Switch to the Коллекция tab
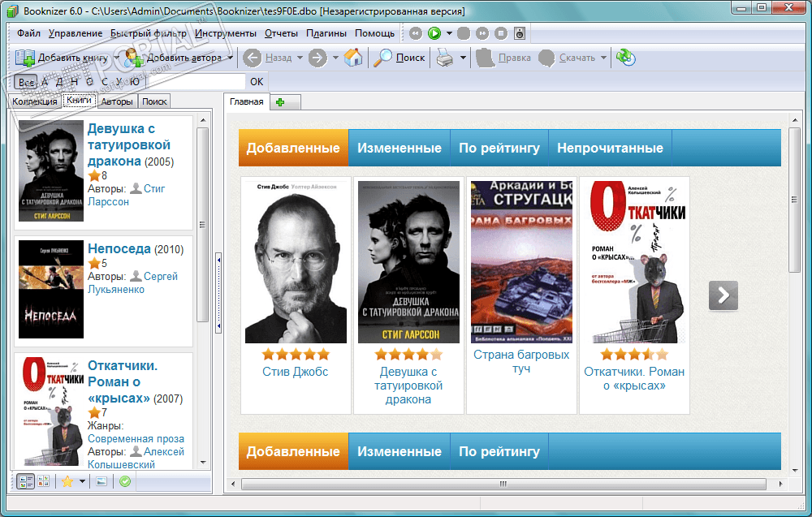Image resolution: width=812 pixels, height=517 pixels. point(35,101)
